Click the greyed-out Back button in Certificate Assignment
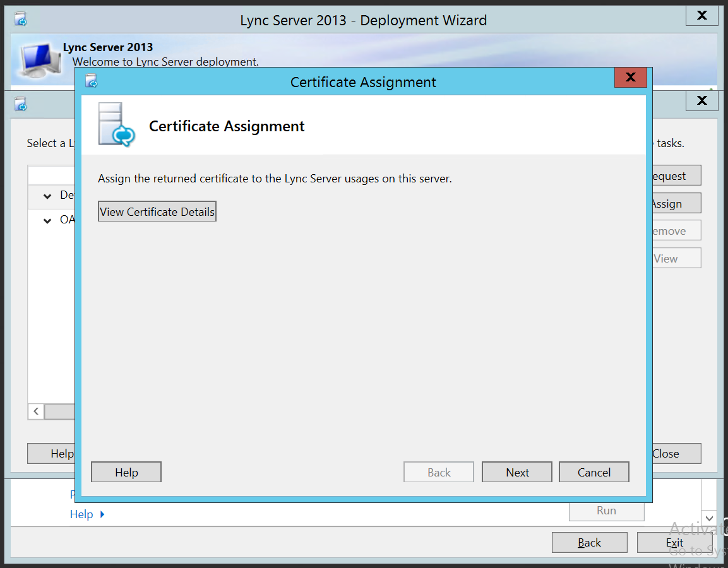This screenshot has width=728, height=568. (439, 472)
